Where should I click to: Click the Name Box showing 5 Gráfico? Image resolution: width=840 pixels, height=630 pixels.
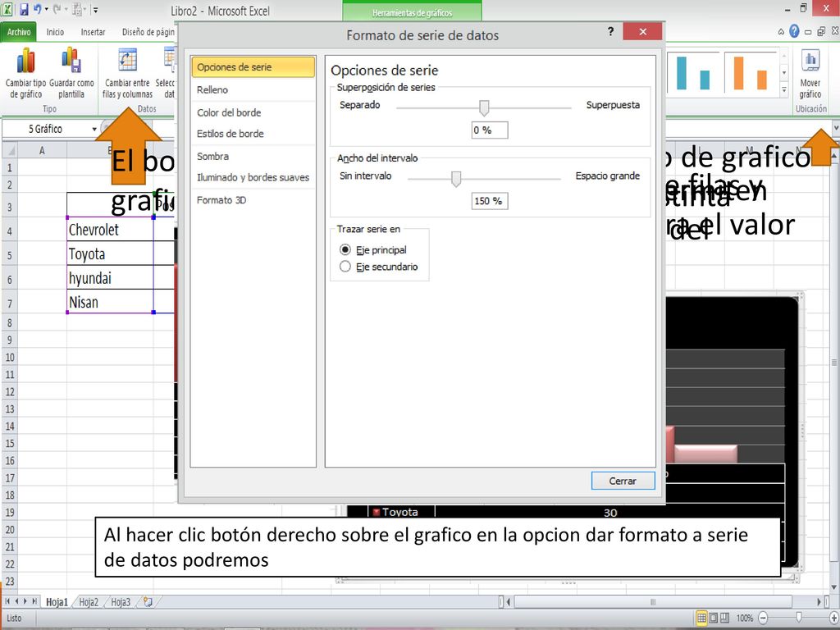46,129
